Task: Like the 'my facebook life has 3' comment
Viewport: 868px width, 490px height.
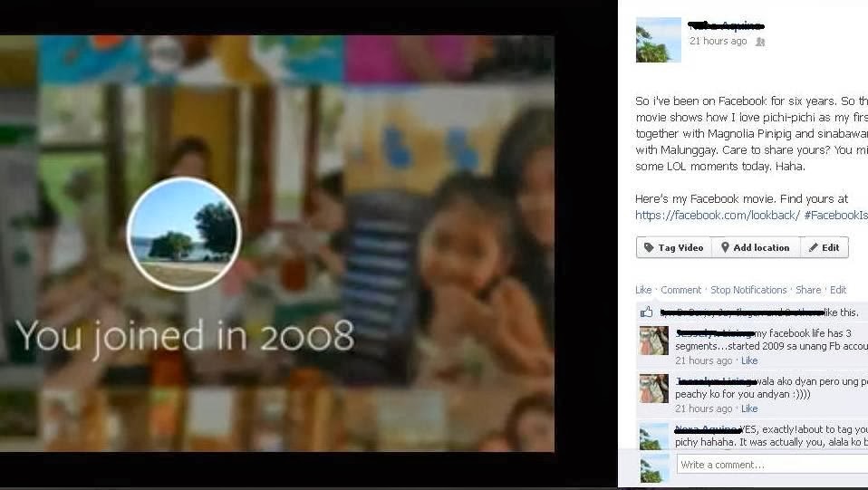Action: click(x=749, y=360)
